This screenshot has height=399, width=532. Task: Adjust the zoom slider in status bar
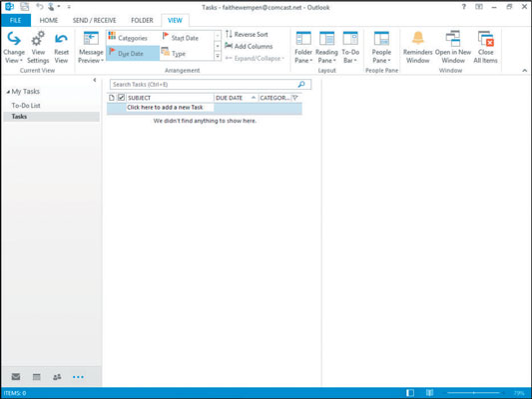474,393
